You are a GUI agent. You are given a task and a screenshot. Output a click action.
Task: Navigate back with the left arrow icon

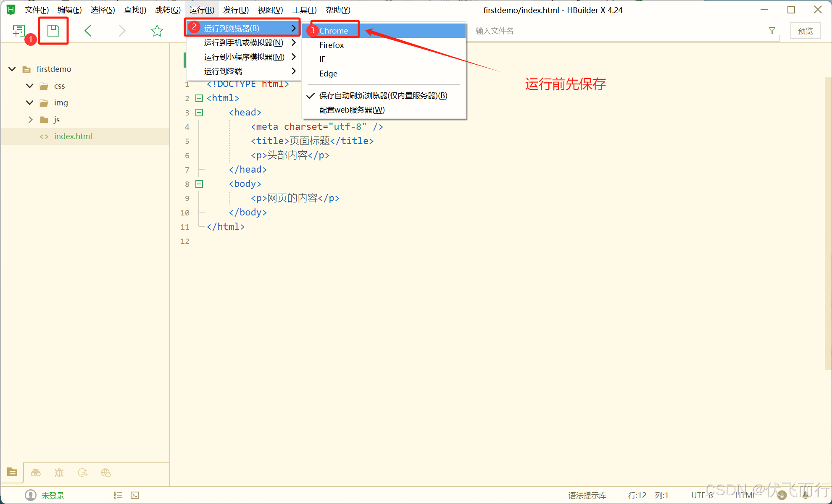tap(88, 30)
